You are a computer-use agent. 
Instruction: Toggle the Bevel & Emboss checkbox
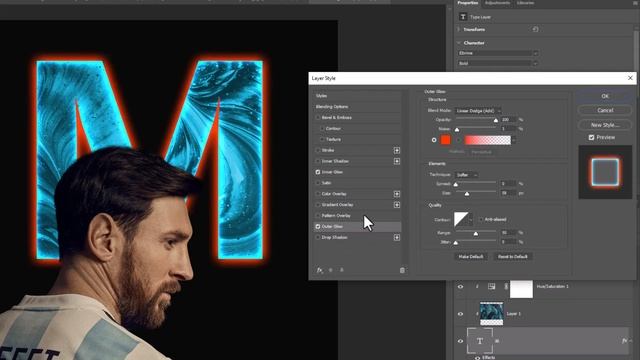318,118
